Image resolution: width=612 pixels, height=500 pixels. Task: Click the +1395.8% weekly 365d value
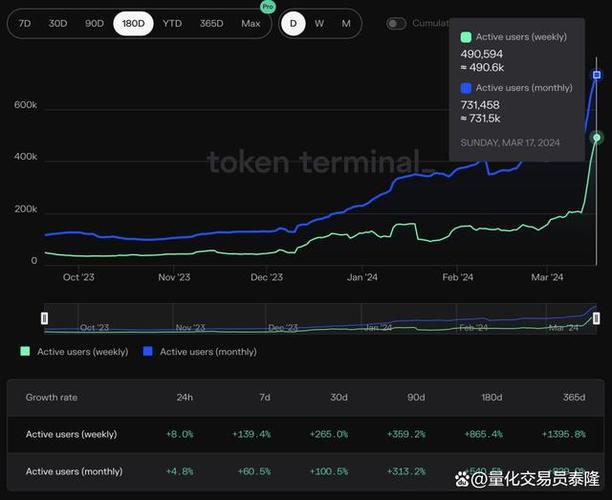pyautogui.click(x=564, y=434)
